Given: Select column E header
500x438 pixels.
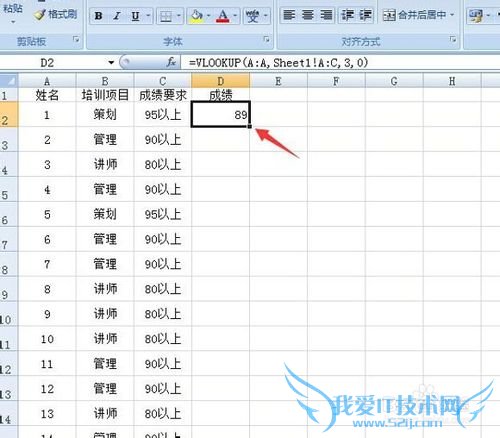Looking at the screenshot, I should (x=278, y=81).
